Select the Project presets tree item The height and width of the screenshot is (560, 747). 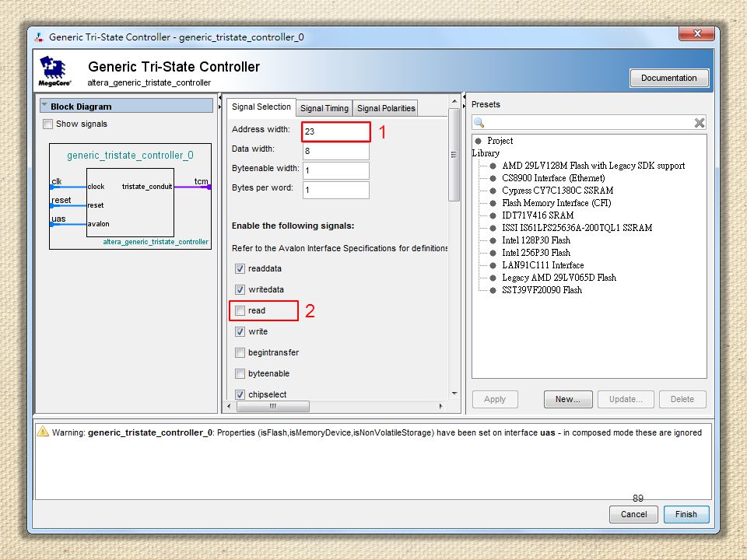(500, 141)
